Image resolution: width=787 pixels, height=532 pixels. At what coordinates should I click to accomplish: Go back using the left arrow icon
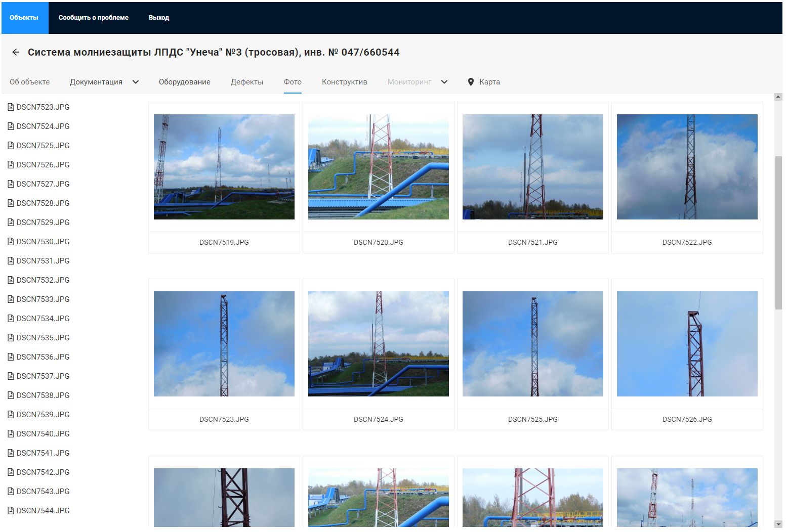16,52
